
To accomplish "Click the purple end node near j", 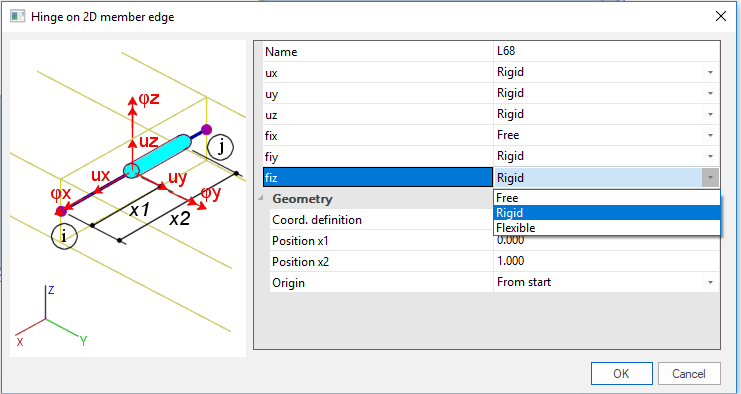I will coord(206,129).
